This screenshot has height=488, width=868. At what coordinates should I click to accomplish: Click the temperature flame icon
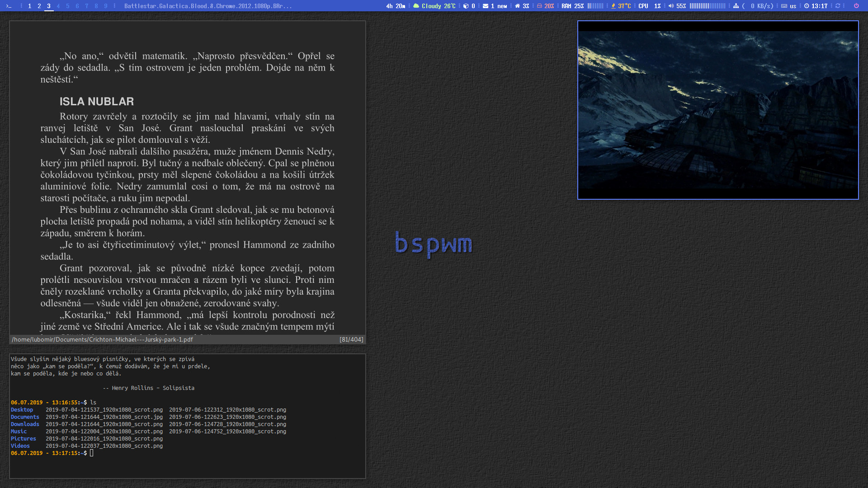coord(613,6)
